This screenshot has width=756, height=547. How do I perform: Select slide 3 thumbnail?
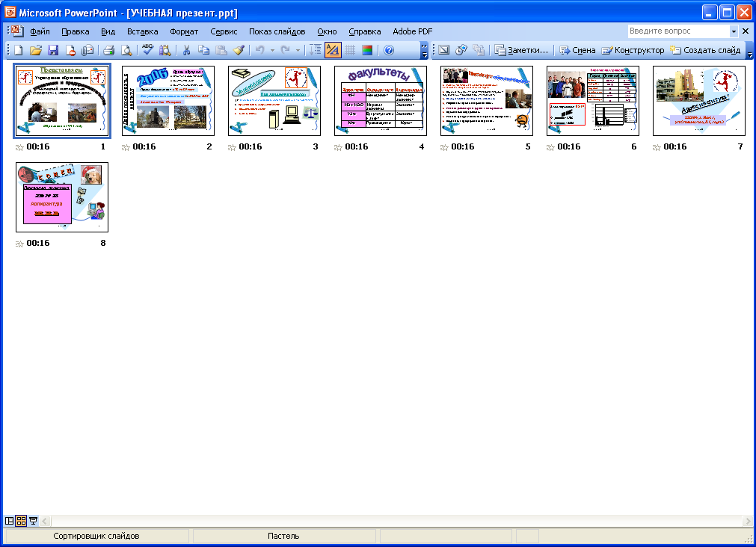(x=274, y=101)
